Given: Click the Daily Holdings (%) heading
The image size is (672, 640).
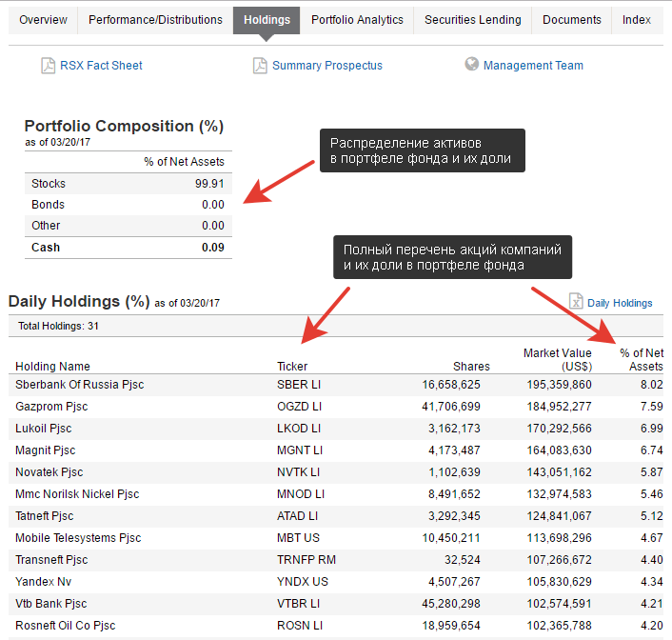Looking at the screenshot, I should [x=79, y=302].
